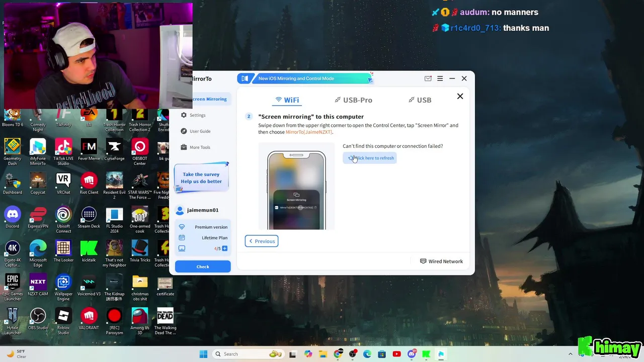The height and width of the screenshot is (362, 644).
Task: Click the jaimemun01 account avatar
Action: point(180,210)
